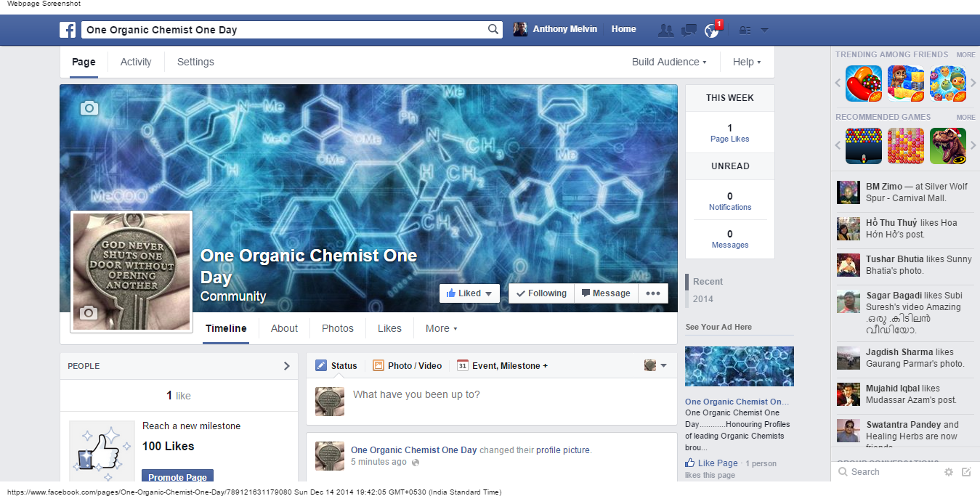Image resolution: width=980 pixels, height=496 pixels.
Task: Click the dinosaur recommended game icon
Action: pos(948,146)
